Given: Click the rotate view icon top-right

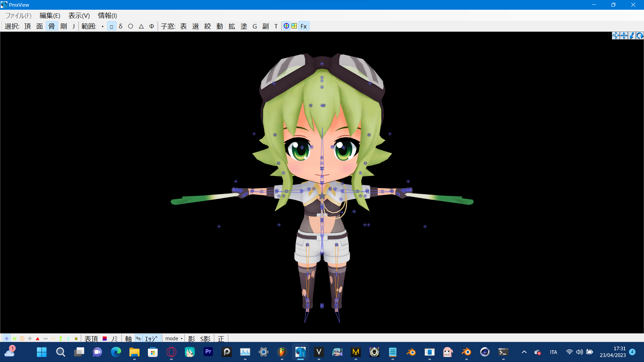Looking at the screenshot, I should [x=640, y=36].
